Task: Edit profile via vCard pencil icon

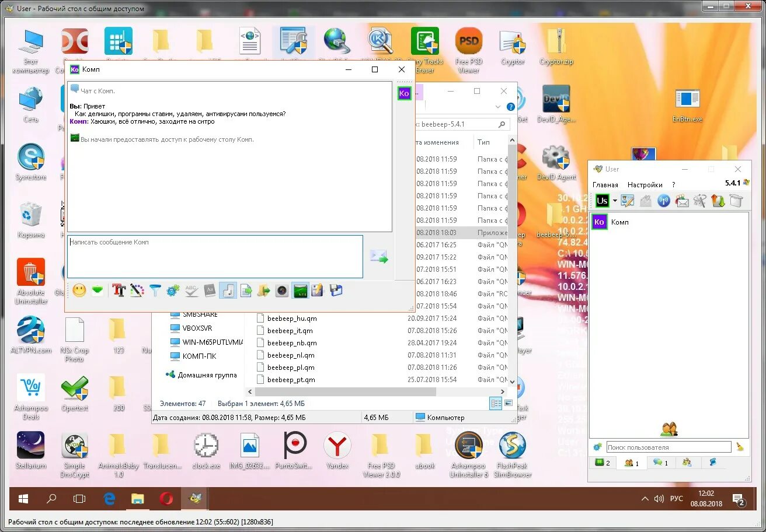Action: (x=628, y=201)
